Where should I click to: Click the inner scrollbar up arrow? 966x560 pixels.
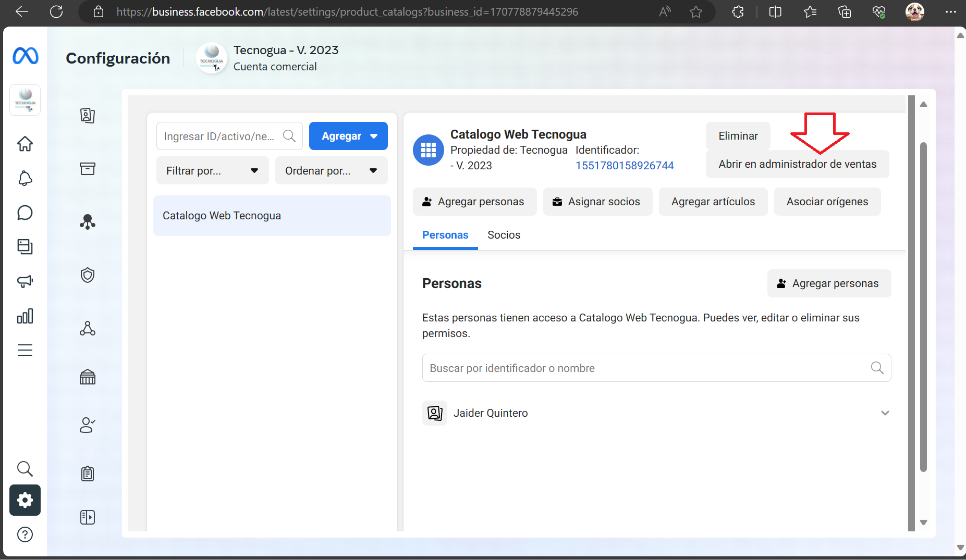click(923, 104)
